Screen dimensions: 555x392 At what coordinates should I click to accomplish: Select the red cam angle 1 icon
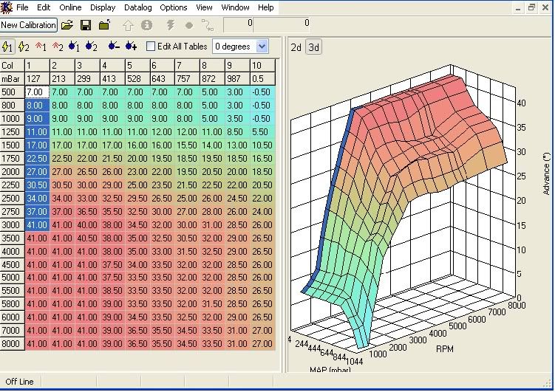click(41, 47)
